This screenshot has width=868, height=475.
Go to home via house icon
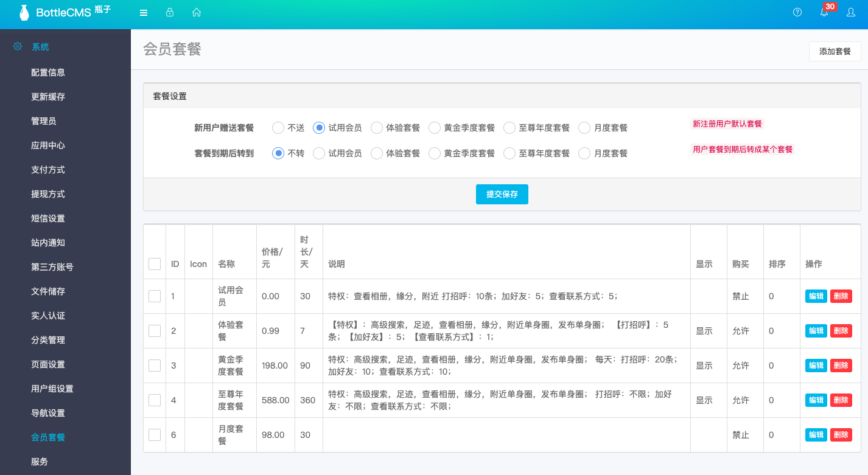pyautogui.click(x=197, y=12)
